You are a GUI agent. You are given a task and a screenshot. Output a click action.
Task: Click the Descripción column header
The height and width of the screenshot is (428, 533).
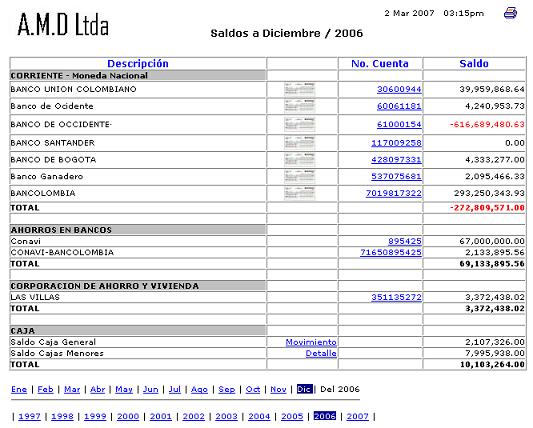(x=138, y=64)
